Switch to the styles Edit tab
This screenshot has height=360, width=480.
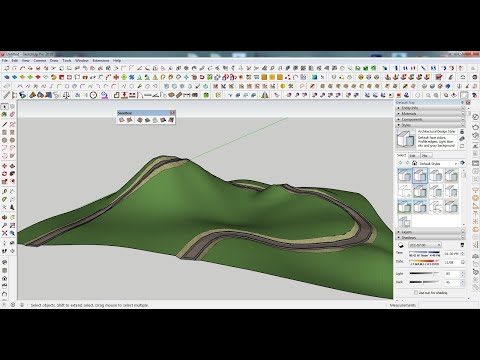(413, 156)
